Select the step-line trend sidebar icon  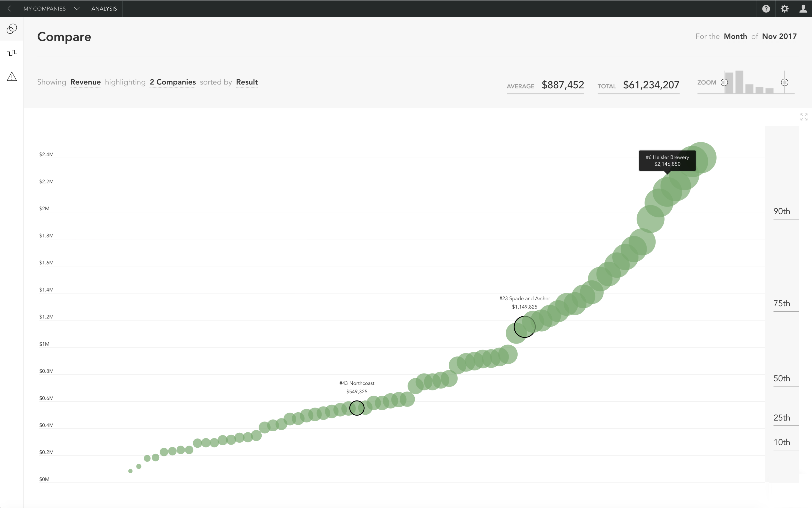tap(12, 53)
